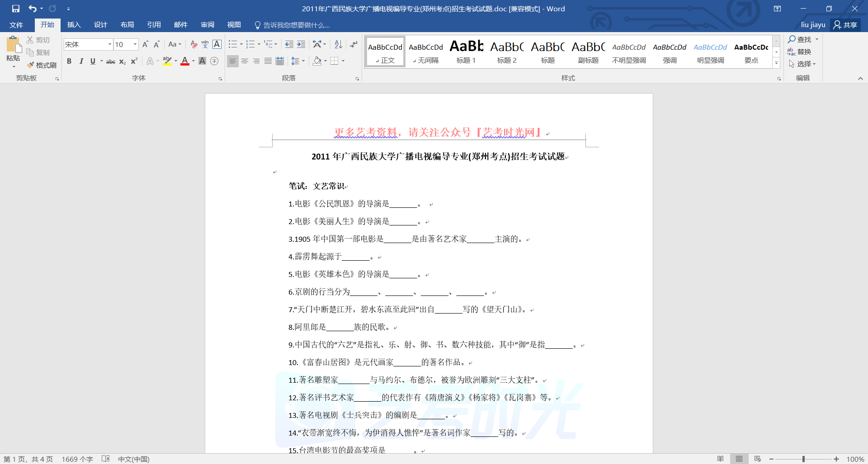The image size is (868, 464).
Task: Toggle Italic formatting
Action: (81, 61)
